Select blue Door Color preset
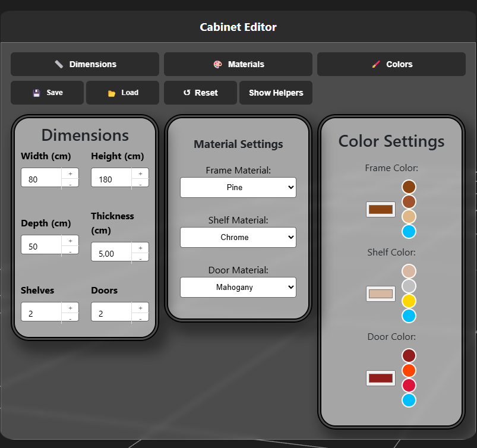The width and height of the screenshot is (477, 448). [409, 400]
